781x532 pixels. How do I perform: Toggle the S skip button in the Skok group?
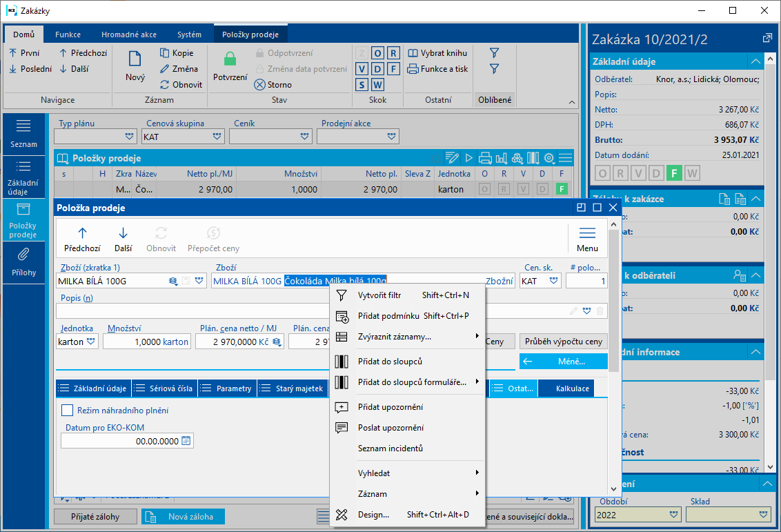point(362,85)
